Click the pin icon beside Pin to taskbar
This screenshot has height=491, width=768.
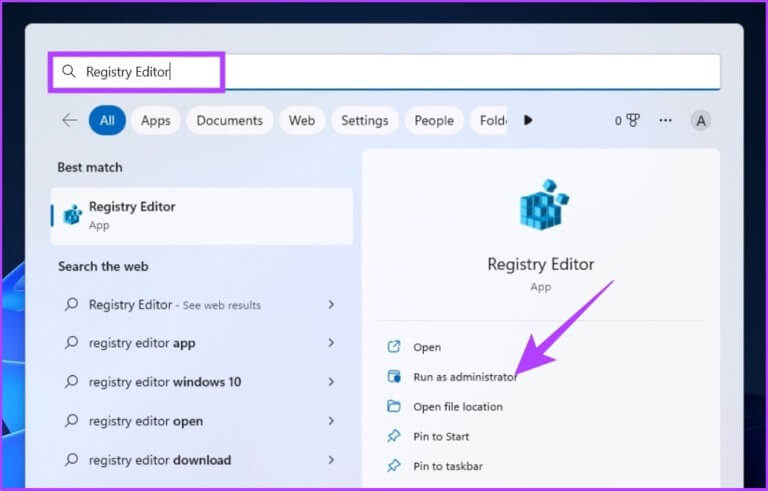click(x=394, y=466)
